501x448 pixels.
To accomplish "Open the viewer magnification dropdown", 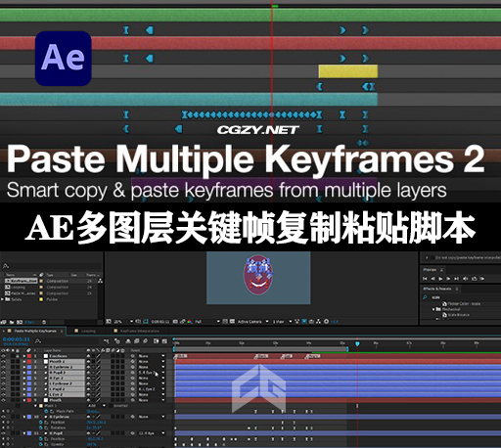I will 123,322.
